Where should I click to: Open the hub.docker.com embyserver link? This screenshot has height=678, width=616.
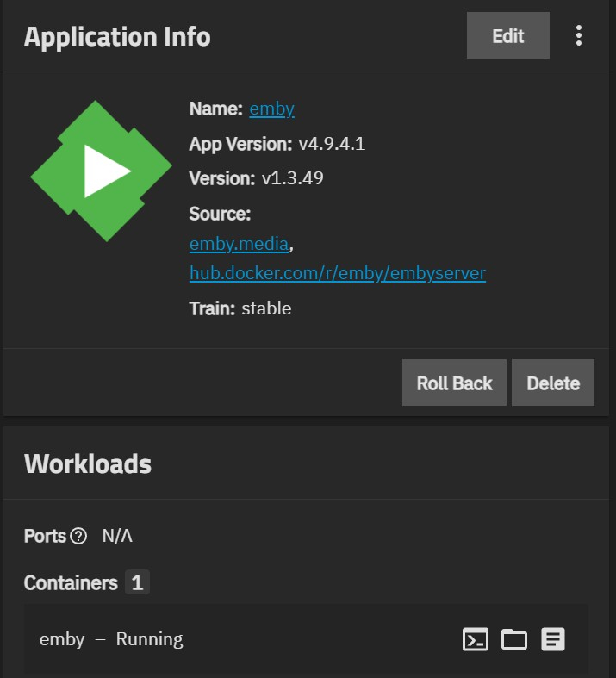(337, 273)
